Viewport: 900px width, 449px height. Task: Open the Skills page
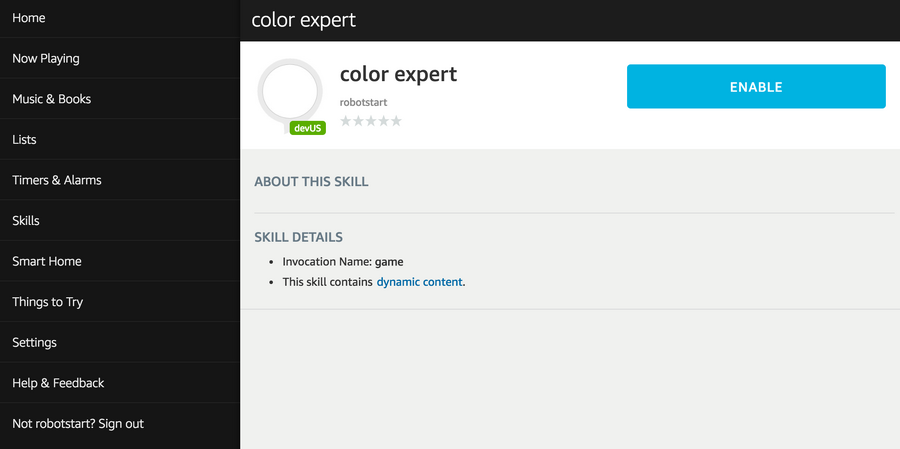tap(26, 221)
